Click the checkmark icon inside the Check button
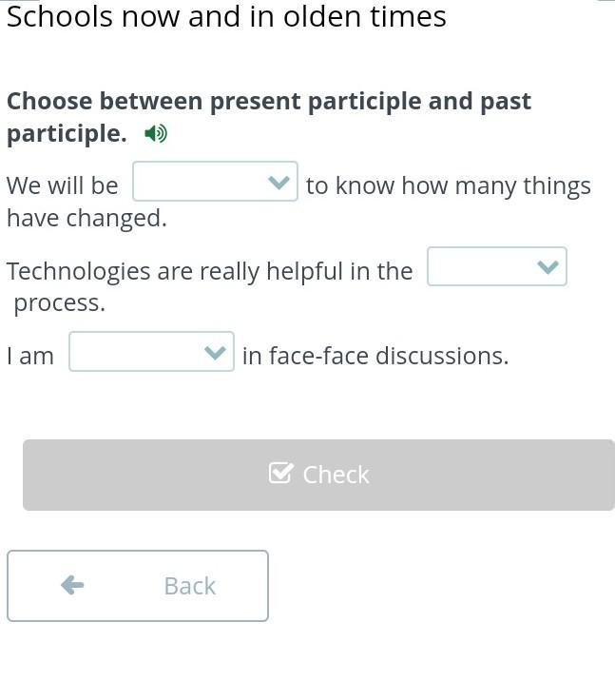 (280, 474)
